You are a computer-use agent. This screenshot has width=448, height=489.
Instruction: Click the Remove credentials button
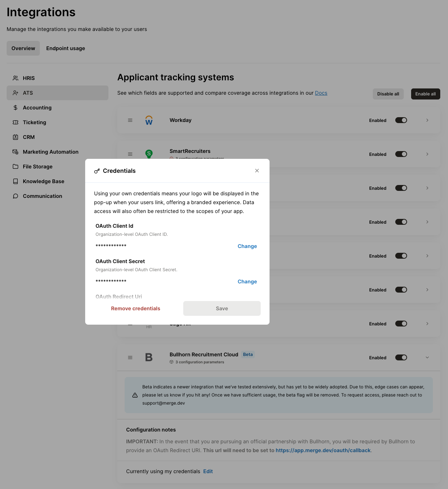pyautogui.click(x=135, y=308)
